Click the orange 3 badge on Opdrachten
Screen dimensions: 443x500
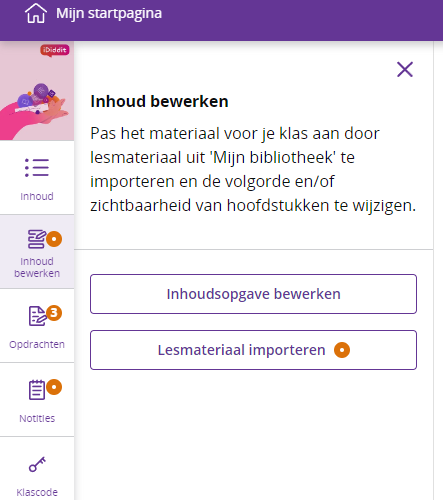coord(54,313)
